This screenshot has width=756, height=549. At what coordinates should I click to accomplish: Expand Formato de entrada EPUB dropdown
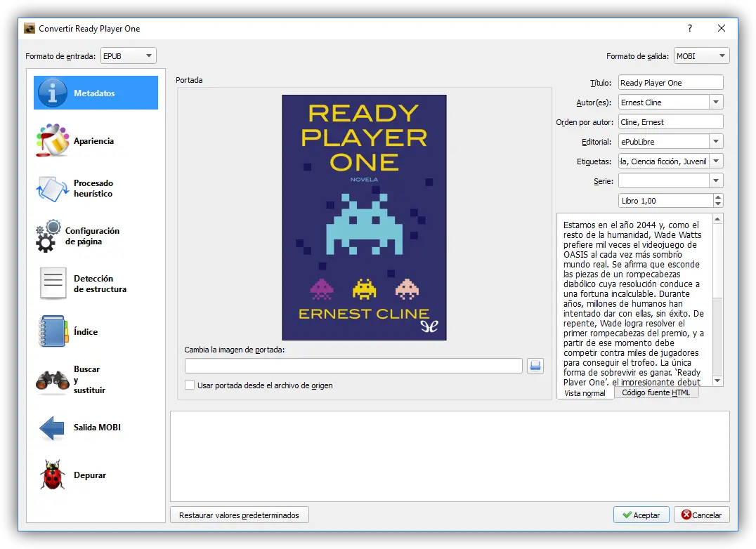pos(129,56)
